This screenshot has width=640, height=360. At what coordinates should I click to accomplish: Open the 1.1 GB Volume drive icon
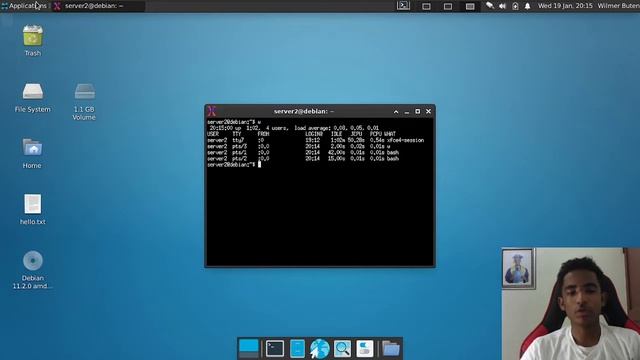84,102
